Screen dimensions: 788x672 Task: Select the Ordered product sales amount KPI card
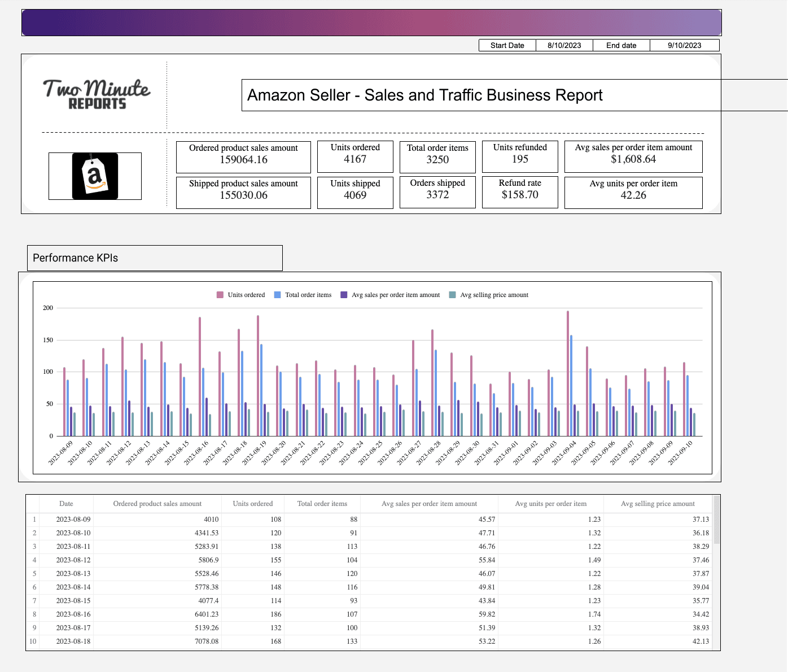pyautogui.click(x=243, y=156)
